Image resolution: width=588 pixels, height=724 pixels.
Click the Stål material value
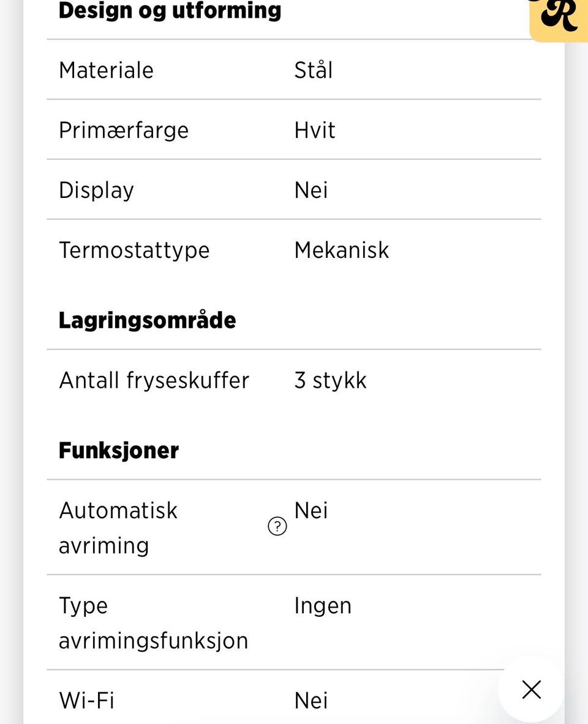point(313,70)
